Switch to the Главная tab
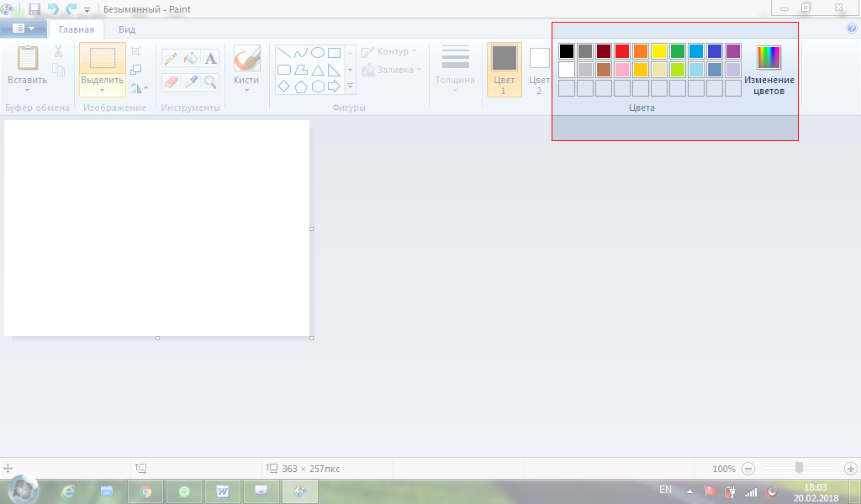861x504 pixels. pyautogui.click(x=76, y=29)
